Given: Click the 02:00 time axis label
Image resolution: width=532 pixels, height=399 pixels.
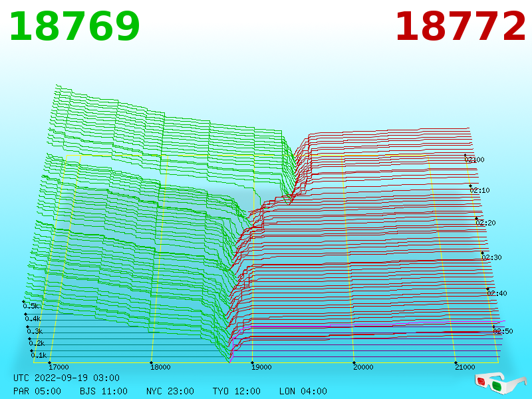Looking at the screenshot, I should tap(474, 160).
